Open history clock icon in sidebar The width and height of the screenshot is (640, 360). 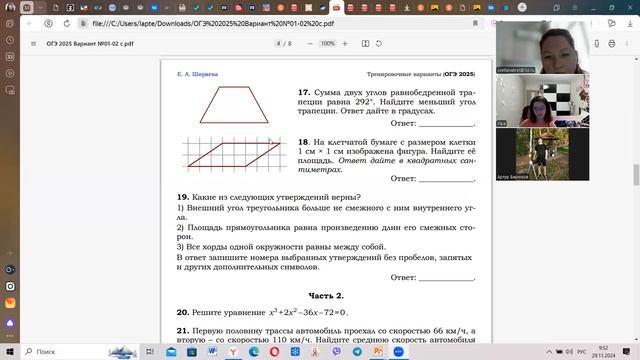[10, 40]
